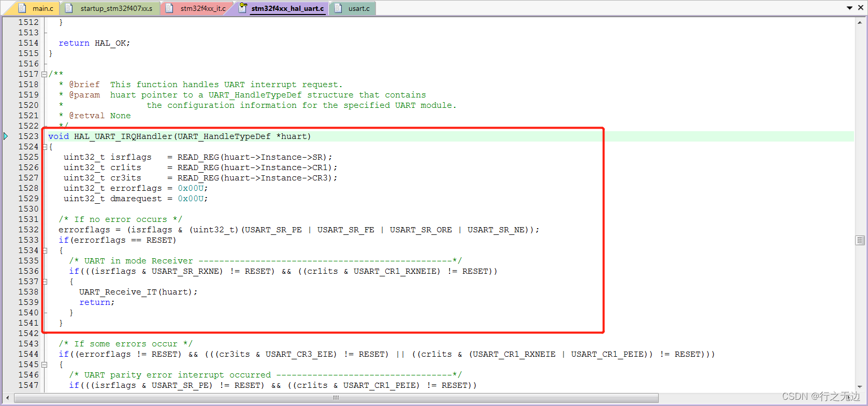Click 'READ_REG(huart->Instance->CR3)' expression

255,178
